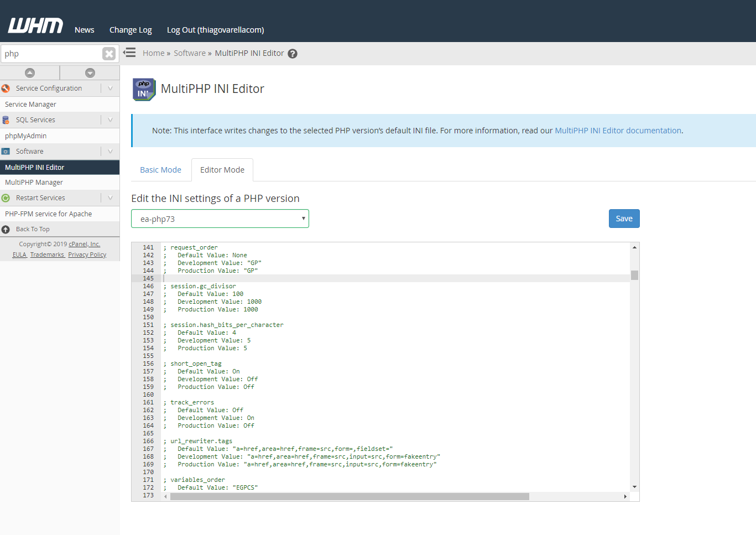This screenshot has width=756, height=535.
Task: Click the SQL Services group label
Action: [35, 120]
